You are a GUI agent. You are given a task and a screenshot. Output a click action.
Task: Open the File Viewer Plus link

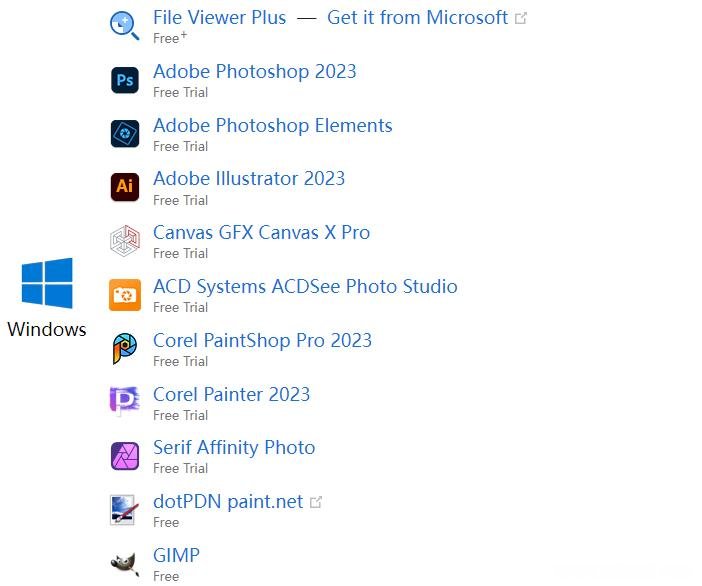(x=219, y=18)
